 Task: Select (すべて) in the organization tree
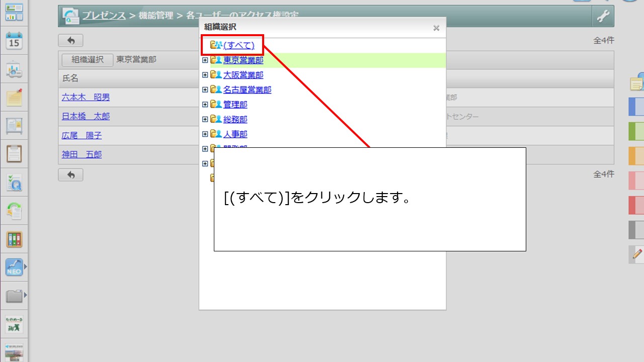[x=238, y=46]
